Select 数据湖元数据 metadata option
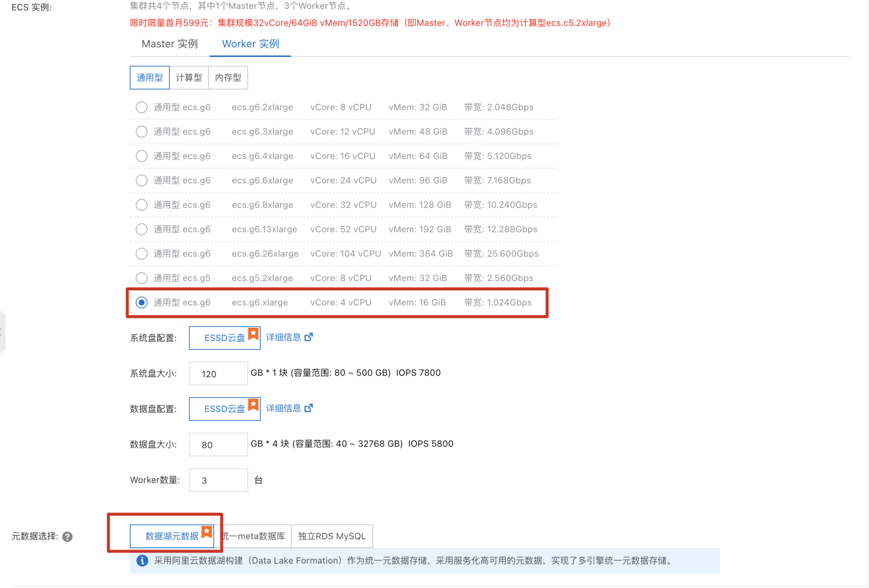This screenshot has width=869, height=588. [x=172, y=536]
